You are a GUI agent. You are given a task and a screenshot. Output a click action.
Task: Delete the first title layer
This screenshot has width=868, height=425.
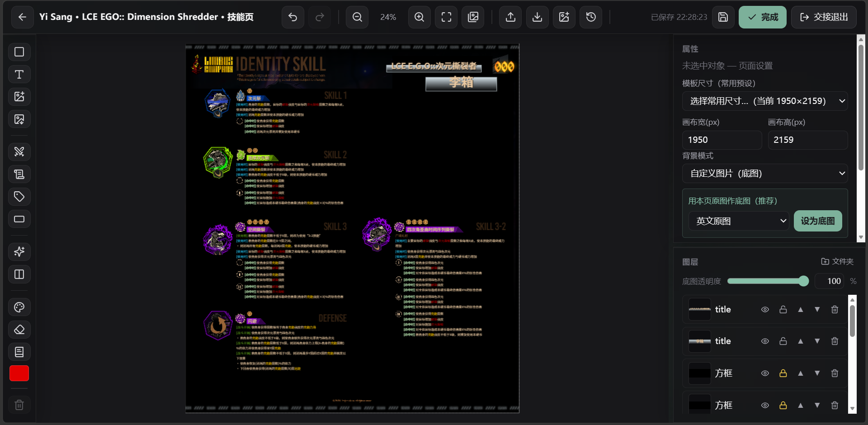click(x=835, y=310)
